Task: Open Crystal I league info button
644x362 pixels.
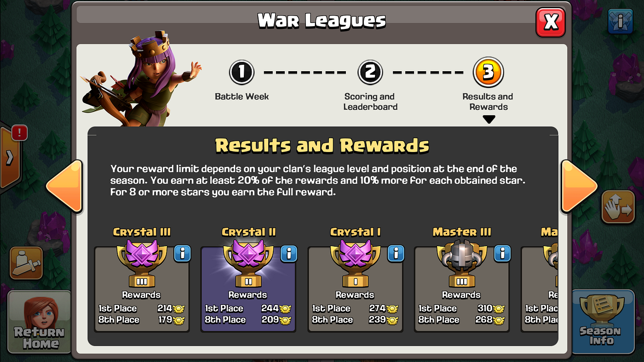Action: point(396,253)
